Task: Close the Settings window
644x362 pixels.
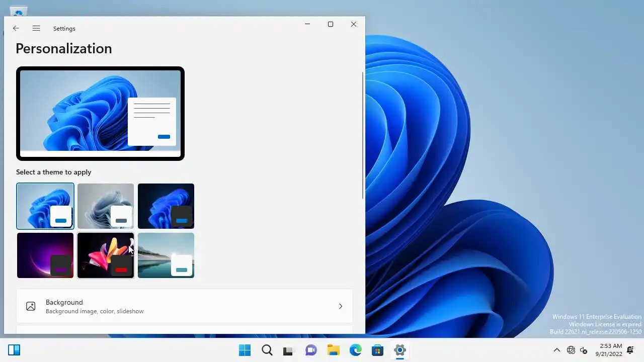Action: coord(354,24)
